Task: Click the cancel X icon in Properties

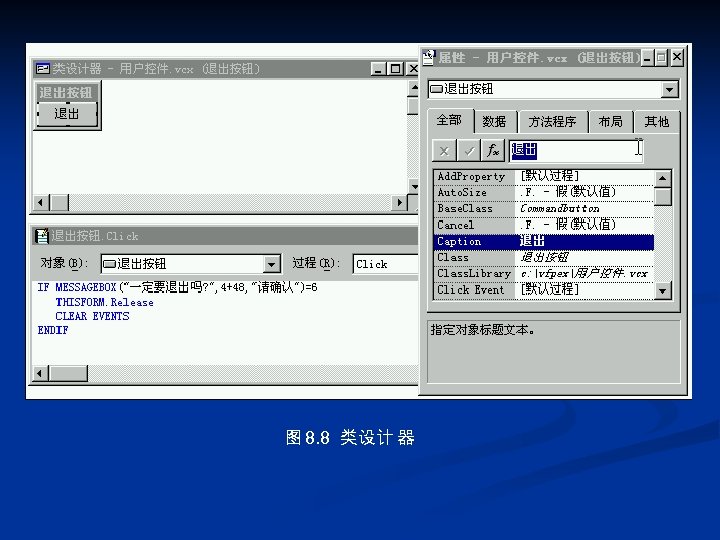Action: click(444, 151)
